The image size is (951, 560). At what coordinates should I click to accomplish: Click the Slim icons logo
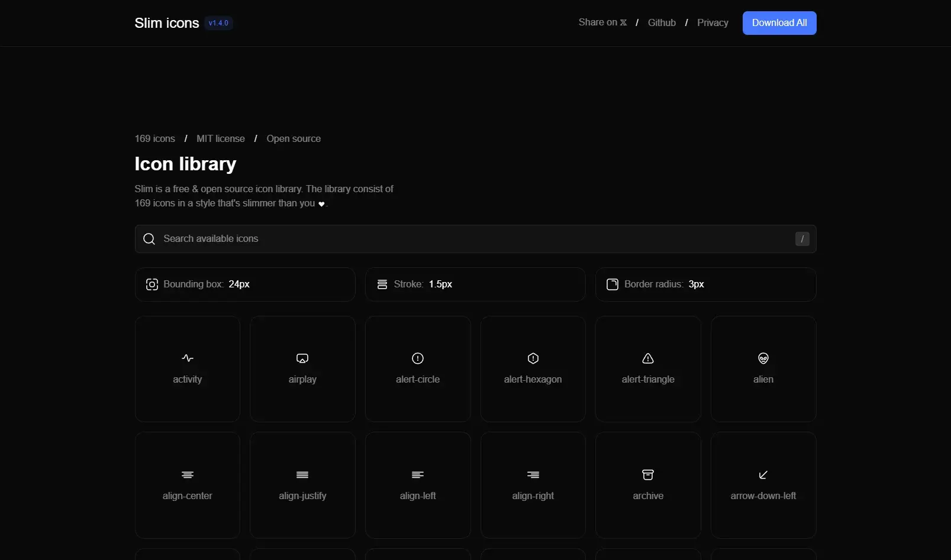(x=167, y=23)
